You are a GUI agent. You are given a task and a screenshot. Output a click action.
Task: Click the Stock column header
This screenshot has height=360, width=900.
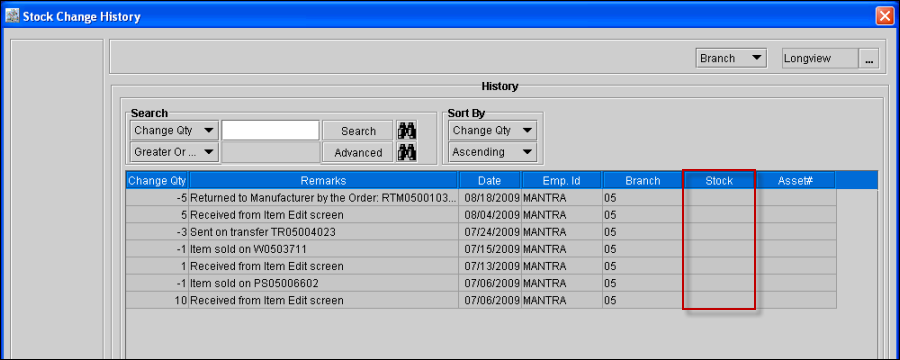click(x=719, y=180)
